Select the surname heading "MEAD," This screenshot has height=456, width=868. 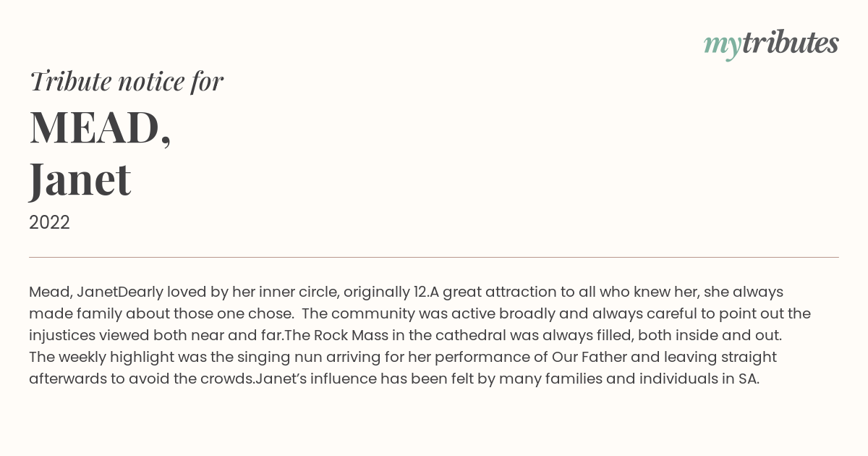pos(100,127)
